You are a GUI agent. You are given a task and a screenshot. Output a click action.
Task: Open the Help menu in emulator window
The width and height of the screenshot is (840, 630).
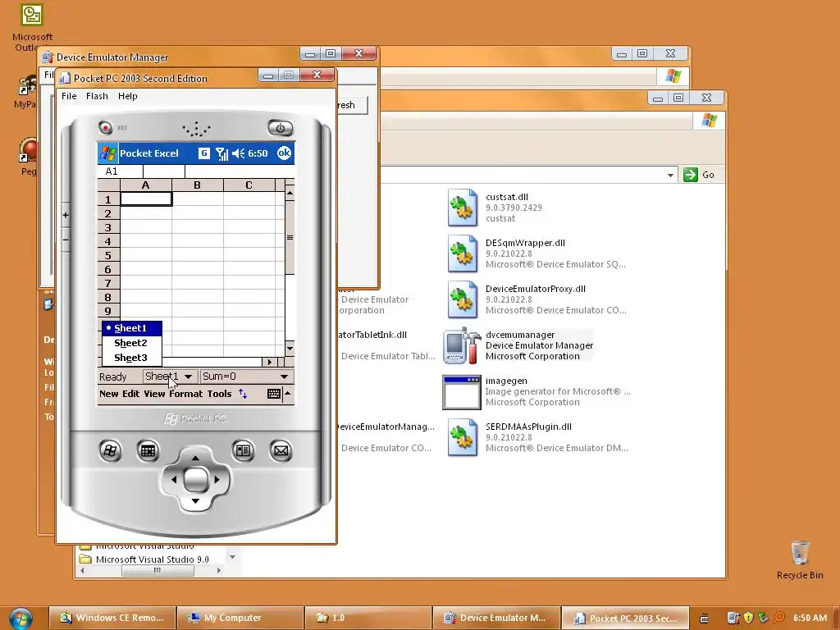(127, 96)
